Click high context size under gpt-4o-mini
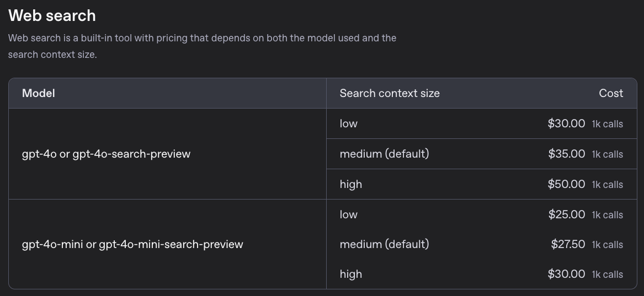The image size is (644, 296). 351,274
